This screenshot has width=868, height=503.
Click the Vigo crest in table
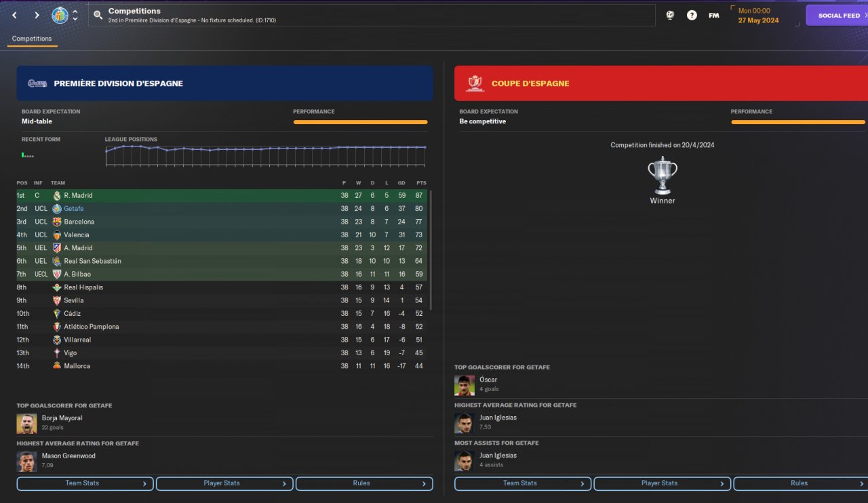(57, 353)
